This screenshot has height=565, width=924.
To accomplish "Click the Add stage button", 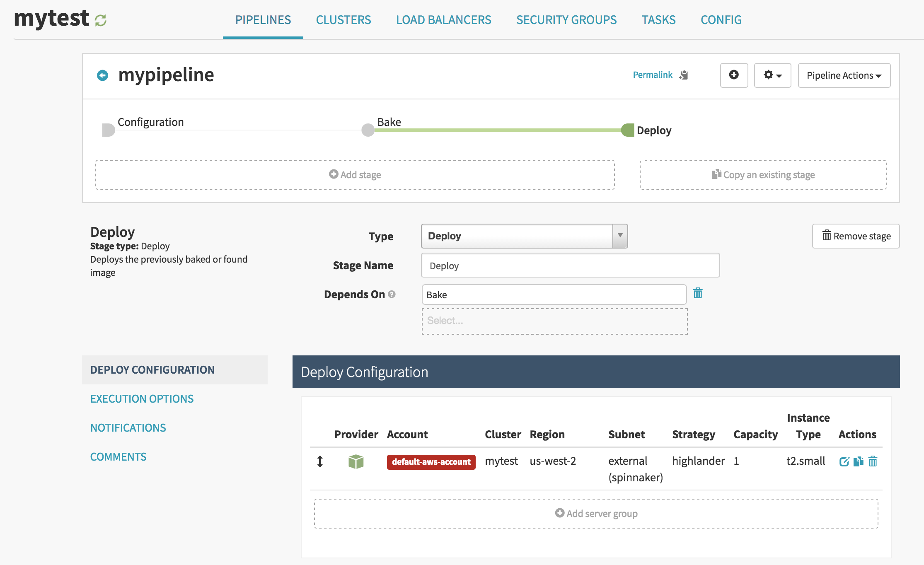I will 355,175.
